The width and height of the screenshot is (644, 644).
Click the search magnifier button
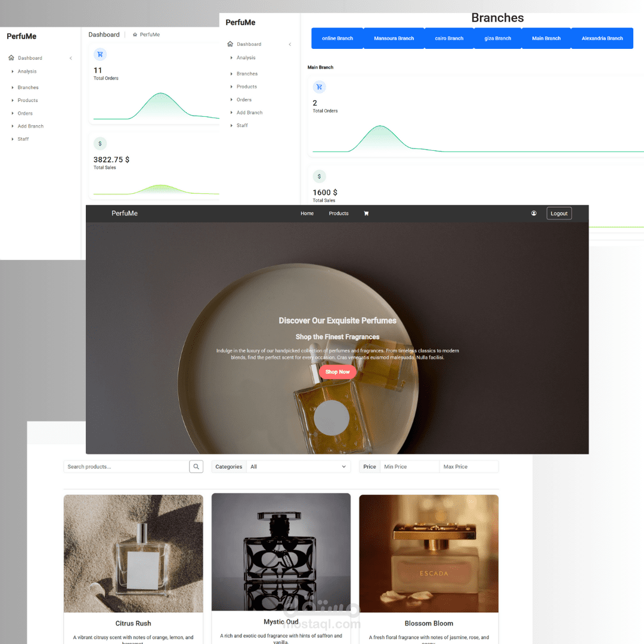(196, 466)
